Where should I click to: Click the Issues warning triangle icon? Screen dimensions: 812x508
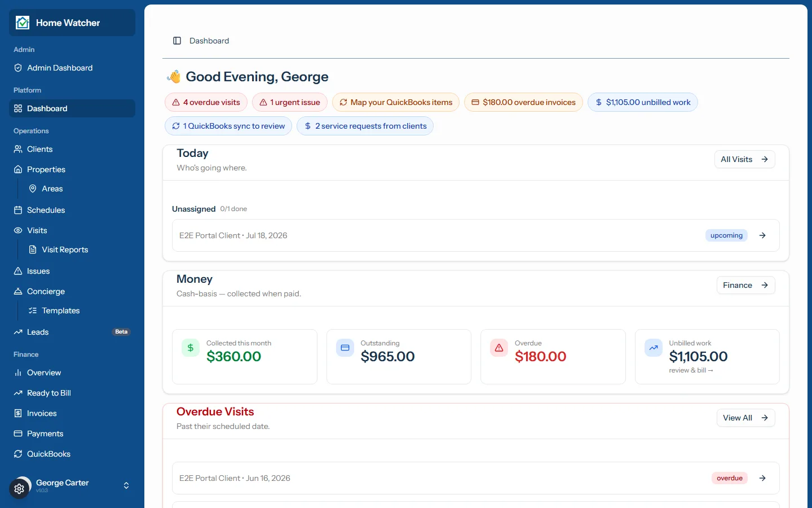pos(18,271)
